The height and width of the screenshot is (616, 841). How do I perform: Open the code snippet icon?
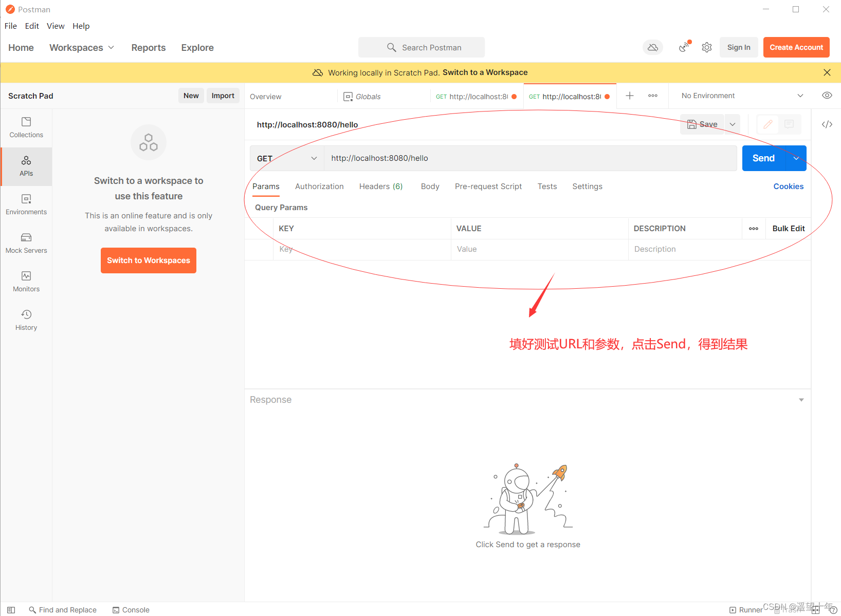click(x=827, y=124)
